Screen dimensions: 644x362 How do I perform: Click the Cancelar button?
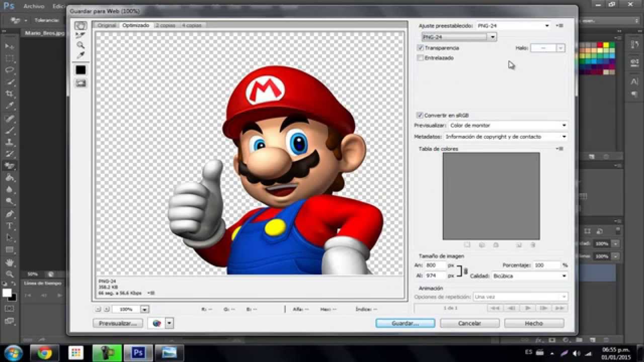point(469,323)
